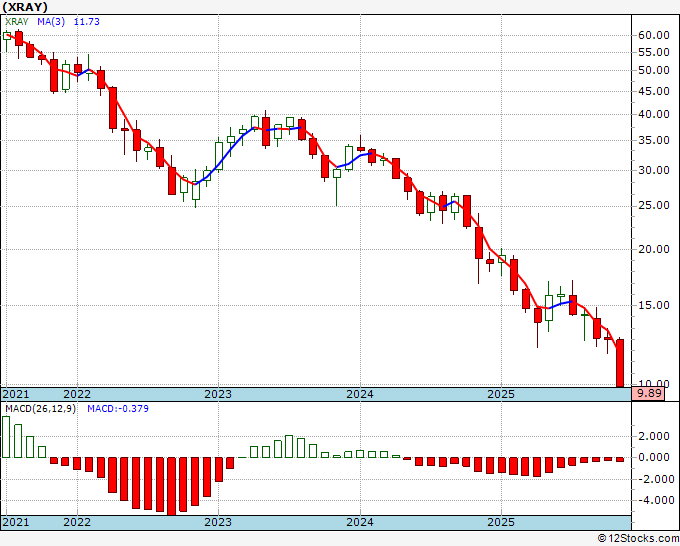Click the latest red candlestick falling to 9.89
Image resolution: width=680 pixels, height=546 pixels.
point(620,363)
